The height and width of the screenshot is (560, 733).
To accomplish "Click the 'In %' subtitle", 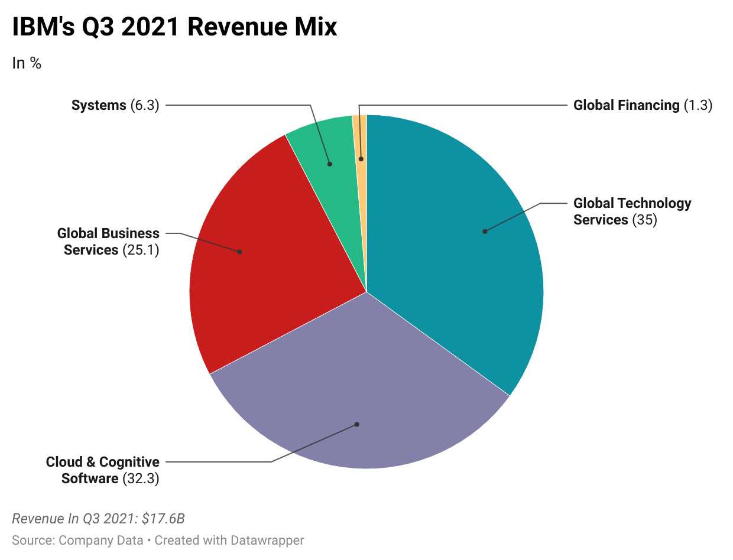I will (x=27, y=63).
